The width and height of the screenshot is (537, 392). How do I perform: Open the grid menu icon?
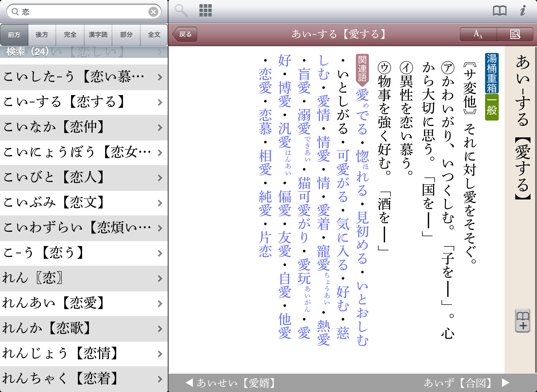tap(206, 10)
